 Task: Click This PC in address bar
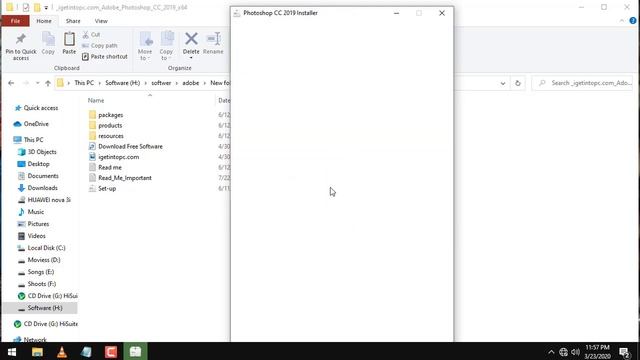[84, 83]
